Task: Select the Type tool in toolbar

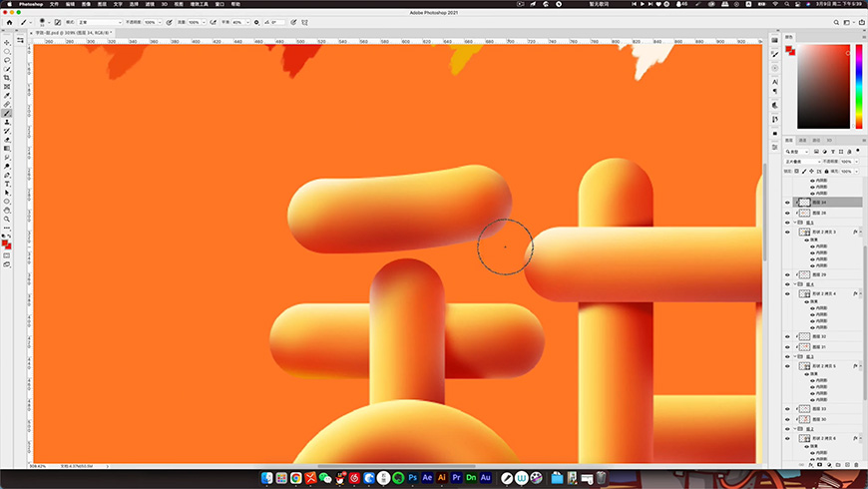Action: pos(7,184)
